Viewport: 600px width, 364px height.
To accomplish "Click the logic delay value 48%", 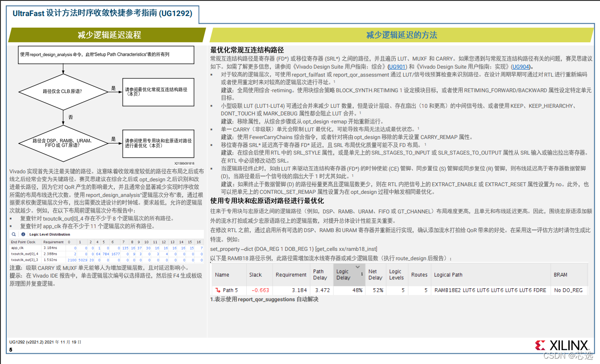I will [358, 290].
